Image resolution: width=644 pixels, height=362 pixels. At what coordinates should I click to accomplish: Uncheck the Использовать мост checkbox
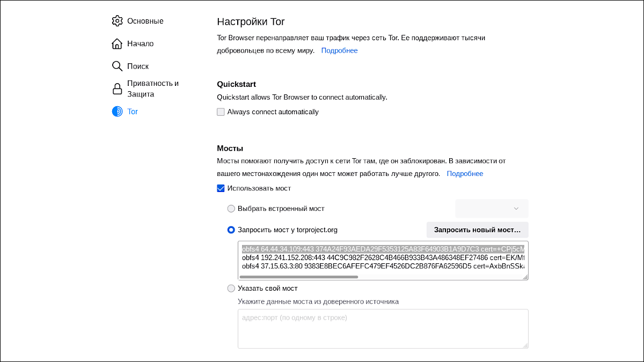coord(221,188)
